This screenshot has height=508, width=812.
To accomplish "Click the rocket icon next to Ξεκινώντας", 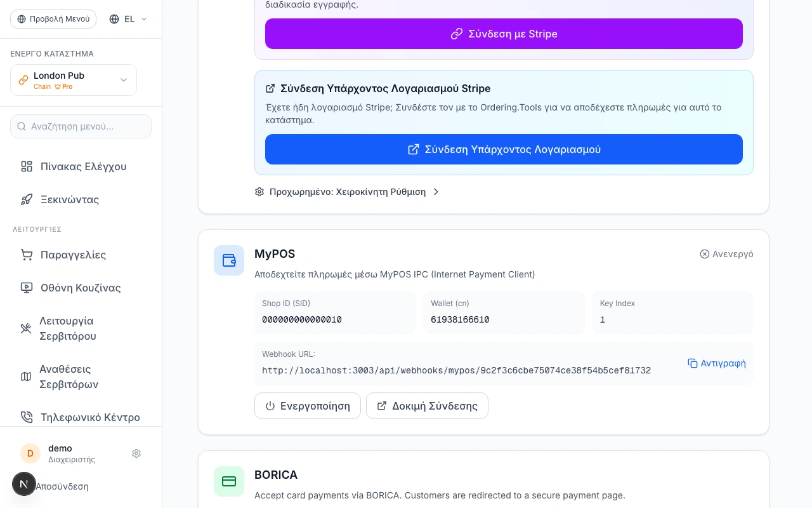I will tap(27, 199).
